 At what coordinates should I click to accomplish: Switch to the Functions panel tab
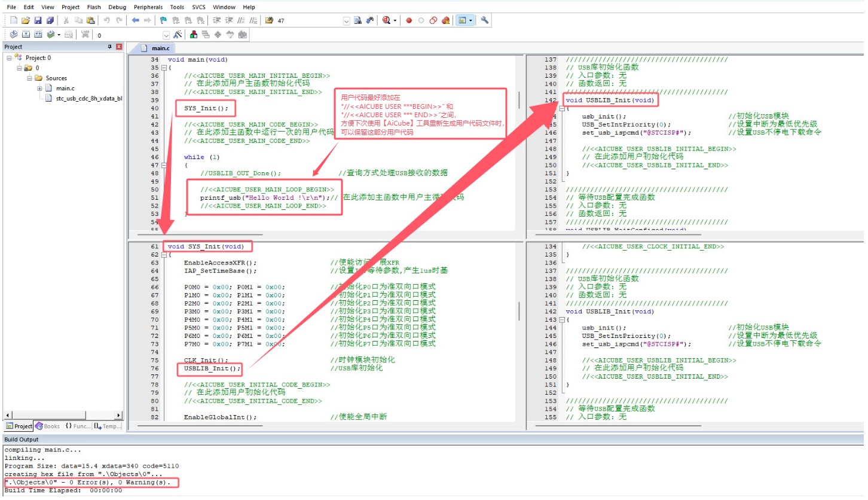click(78, 426)
